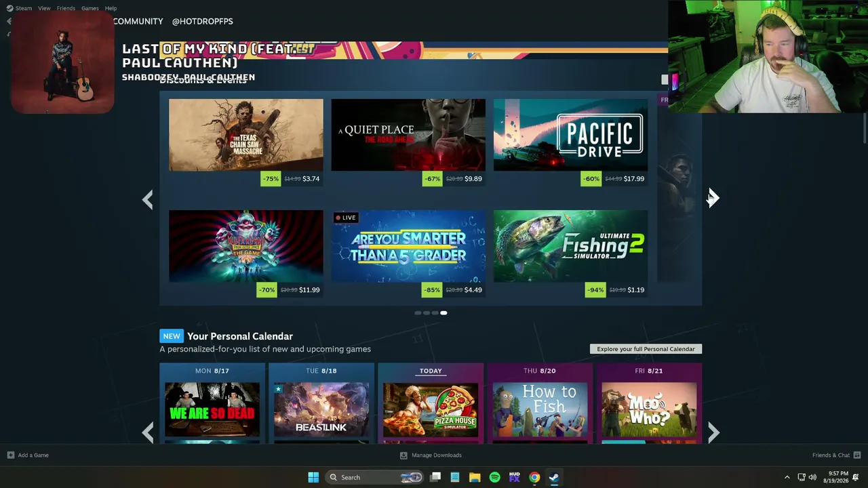868x488 pixels.
Task: Open Manage Downloads
Action: pos(431,455)
